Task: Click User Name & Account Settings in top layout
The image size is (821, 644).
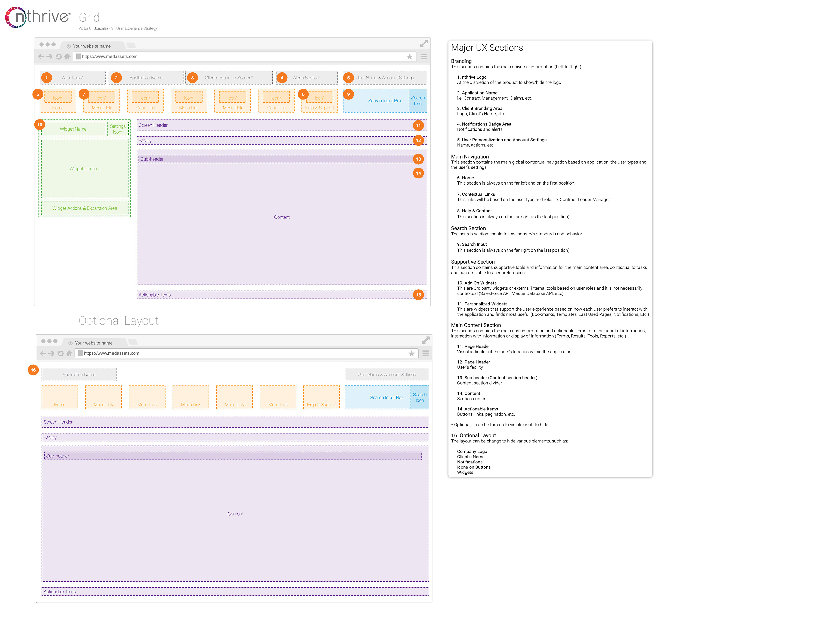Action: point(385,78)
